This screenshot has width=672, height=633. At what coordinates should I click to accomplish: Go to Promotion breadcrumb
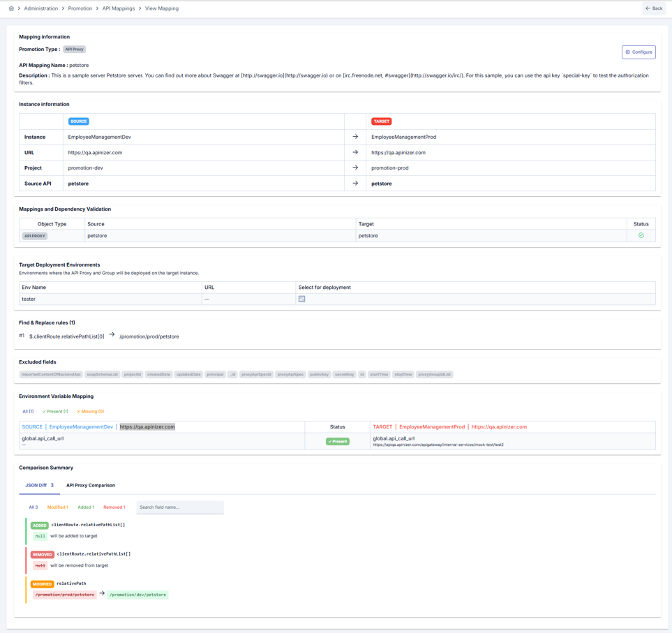coord(80,8)
